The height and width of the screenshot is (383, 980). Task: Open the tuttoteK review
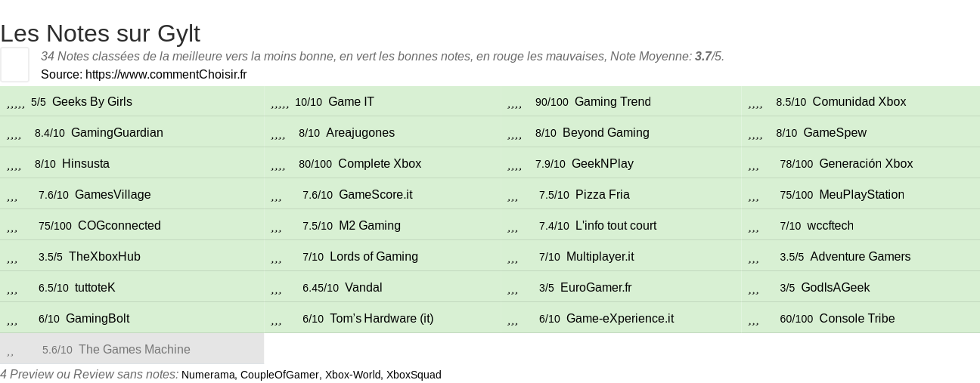click(x=95, y=287)
